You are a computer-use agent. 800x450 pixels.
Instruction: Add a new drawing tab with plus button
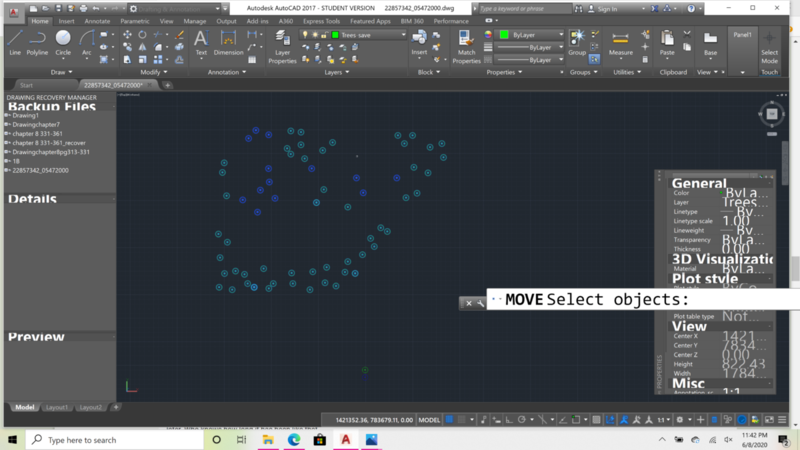pos(168,85)
